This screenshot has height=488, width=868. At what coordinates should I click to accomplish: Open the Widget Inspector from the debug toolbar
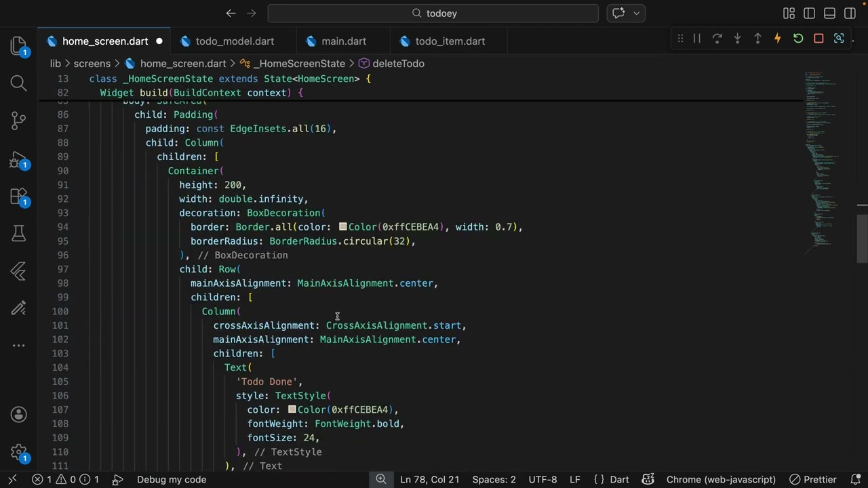[x=839, y=39]
